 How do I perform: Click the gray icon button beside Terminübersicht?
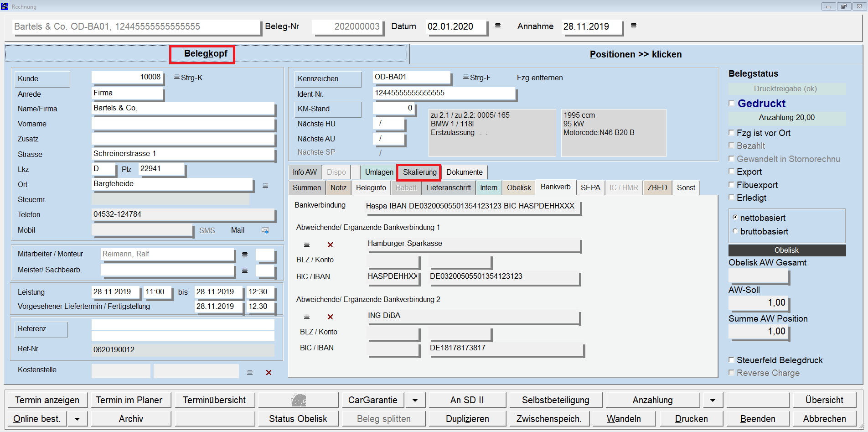[299, 400]
